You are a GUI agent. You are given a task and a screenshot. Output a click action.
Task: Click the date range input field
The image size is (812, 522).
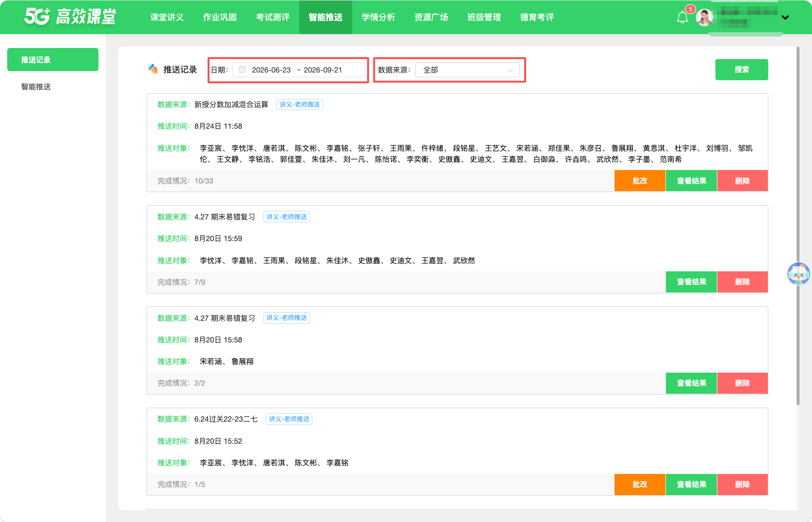click(298, 70)
